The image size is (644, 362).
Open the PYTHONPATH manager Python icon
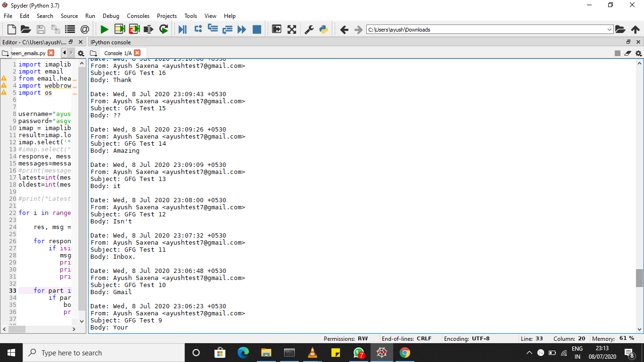[x=322, y=29]
